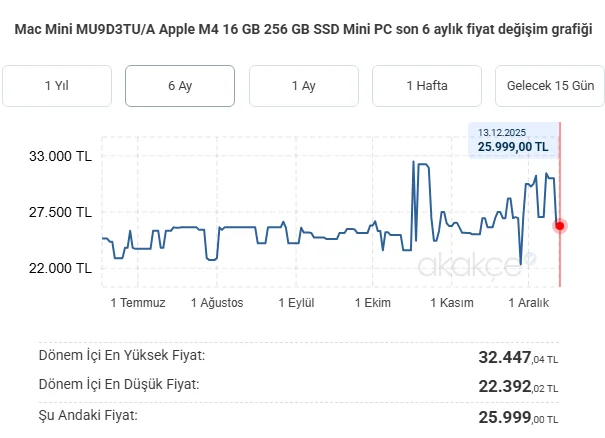
Task: Click the Mac Mini chart title text
Action: click(303, 30)
